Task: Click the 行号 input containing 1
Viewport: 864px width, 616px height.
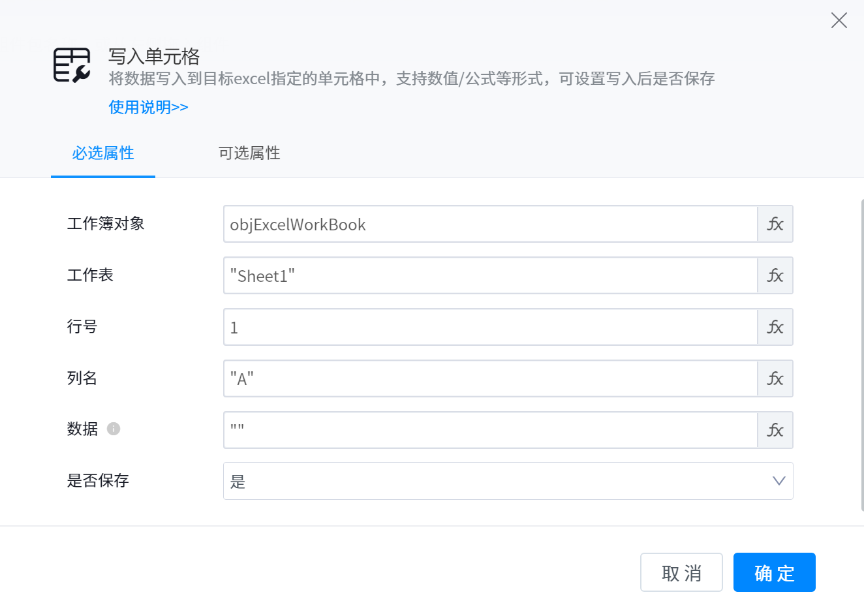Action: tap(489, 327)
